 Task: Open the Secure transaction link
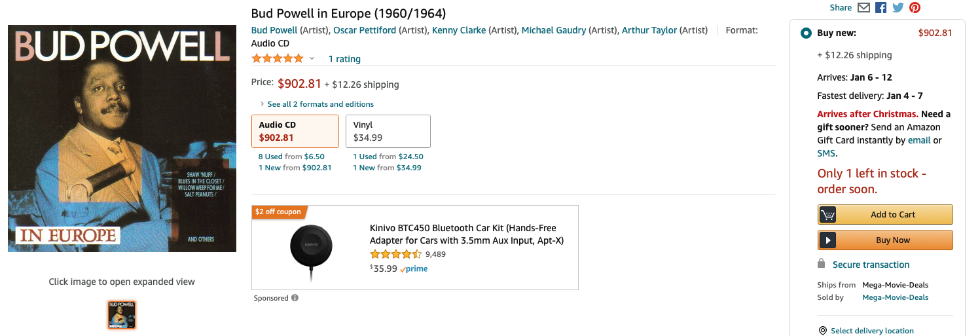(871, 265)
